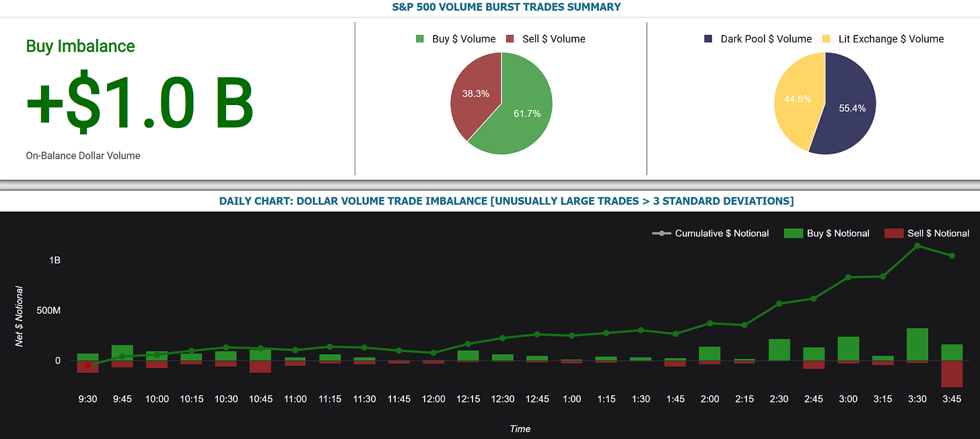Select the 38.3% red pie slice

coord(475,94)
